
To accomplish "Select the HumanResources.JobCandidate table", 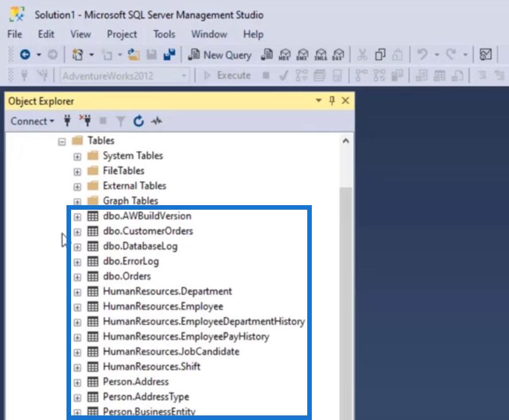I will click(171, 351).
